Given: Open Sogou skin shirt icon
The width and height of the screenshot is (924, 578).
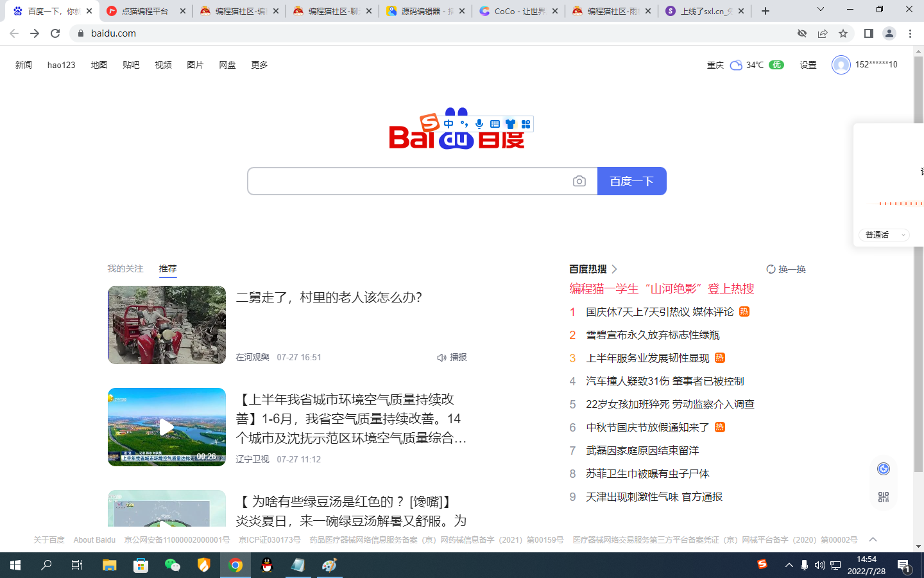Looking at the screenshot, I should pos(511,124).
